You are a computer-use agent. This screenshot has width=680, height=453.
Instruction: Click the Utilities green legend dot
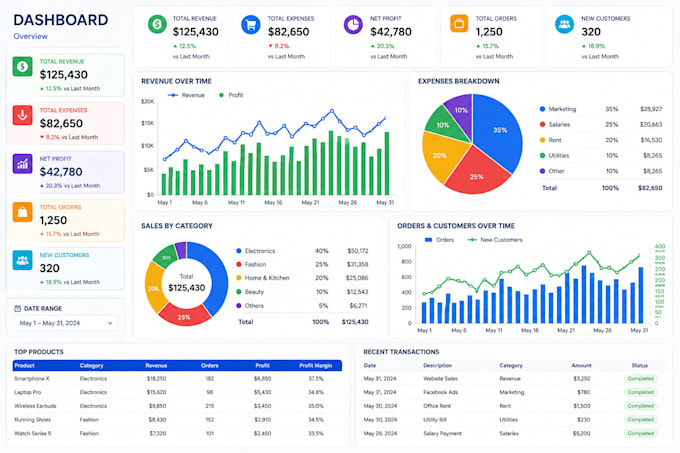[x=542, y=156]
